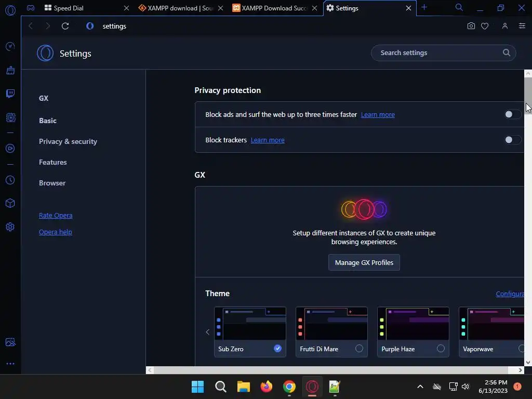This screenshot has height=399, width=532.
Task: Switch to XAMPP Download Success tab
Action: [x=275, y=8]
